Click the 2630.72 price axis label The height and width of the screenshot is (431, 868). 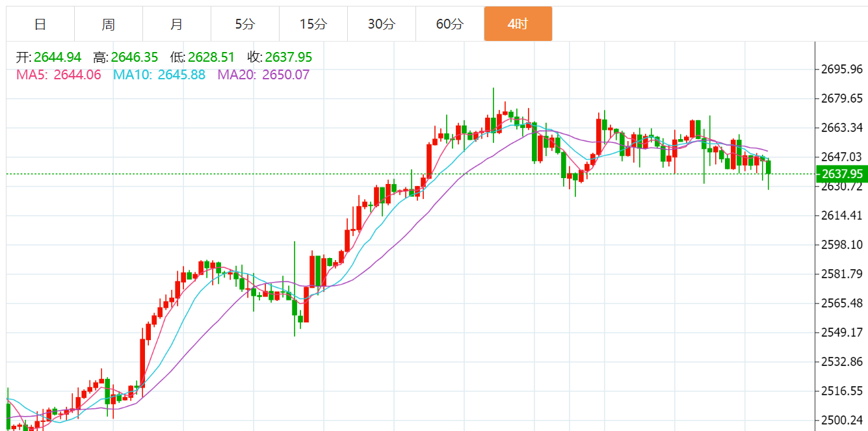pyautogui.click(x=842, y=187)
